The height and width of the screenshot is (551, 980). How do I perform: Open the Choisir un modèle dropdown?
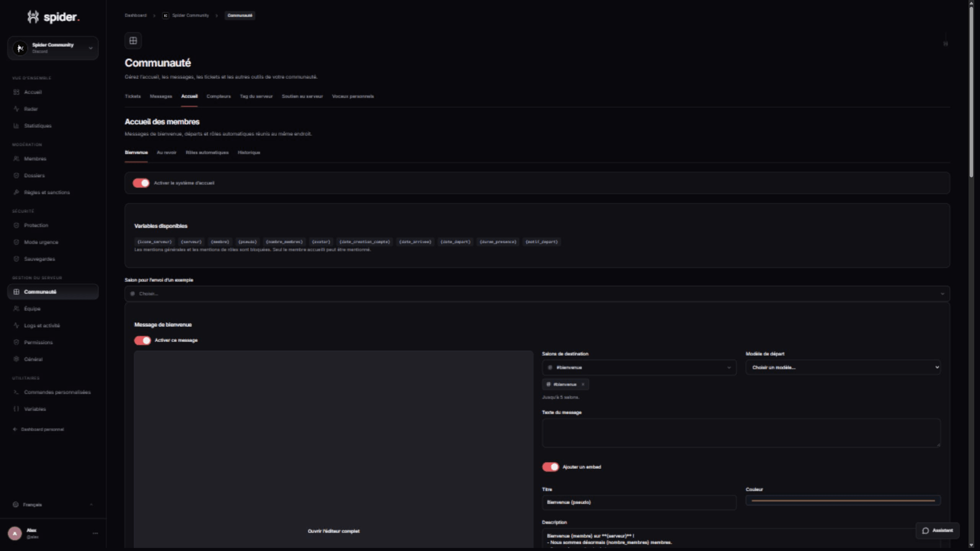tap(843, 368)
